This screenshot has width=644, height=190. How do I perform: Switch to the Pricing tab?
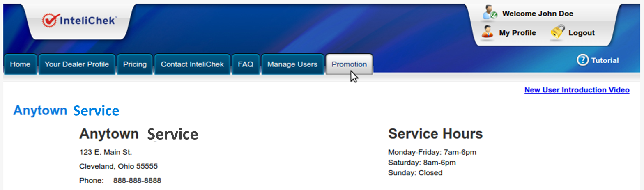point(135,64)
